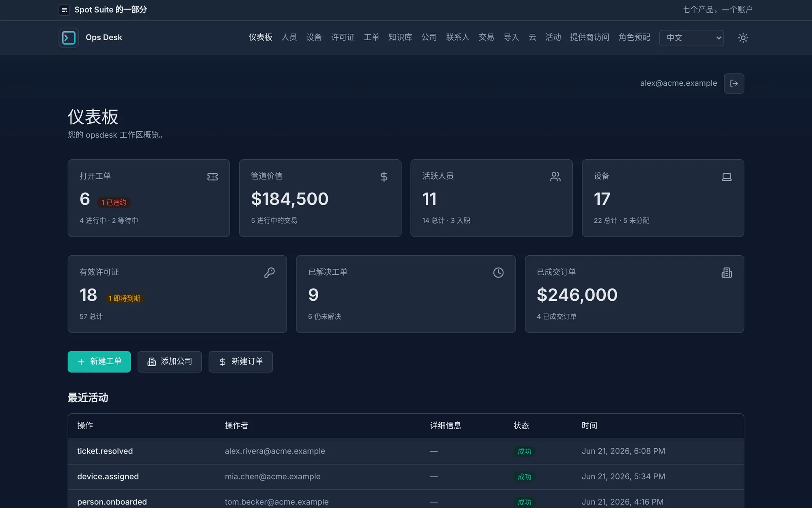The image size is (812, 508).
Task: Click 成功 badge in ticket.resolved row
Action: (524, 451)
